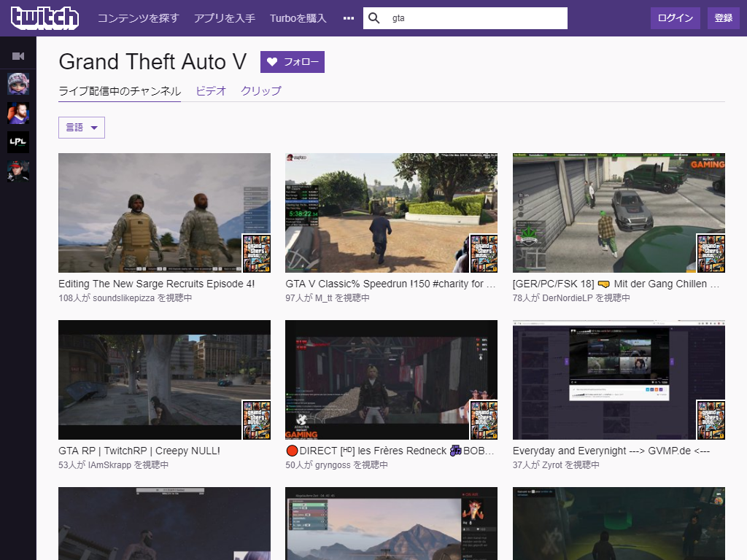This screenshot has width=747, height=560.
Task: Open the soundslikepizza stream thumbnail
Action: click(164, 213)
